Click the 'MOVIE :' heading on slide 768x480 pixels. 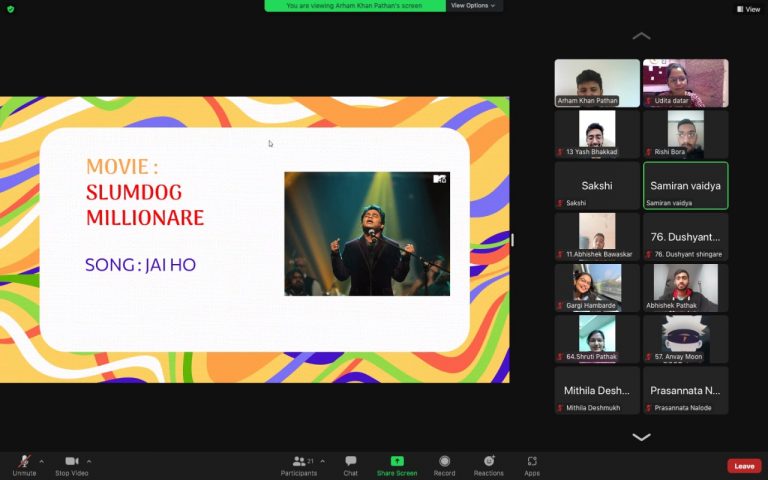click(x=122, y=167)
